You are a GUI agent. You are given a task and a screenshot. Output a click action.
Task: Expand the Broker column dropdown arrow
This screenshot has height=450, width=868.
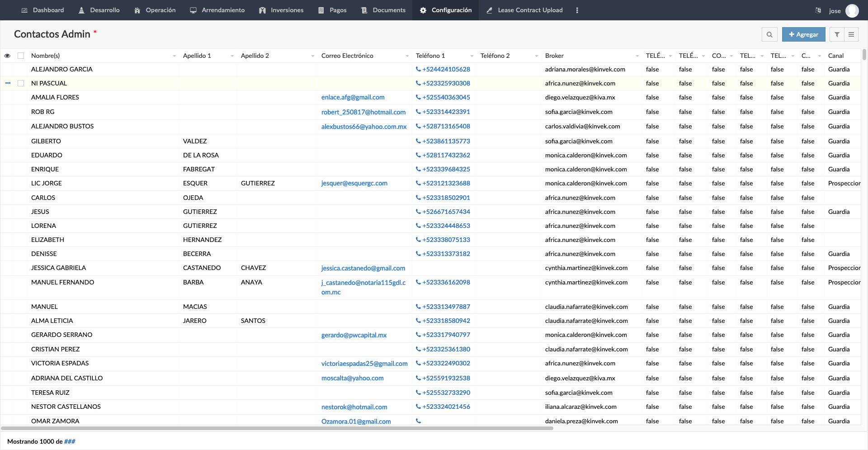coord(637,56)
